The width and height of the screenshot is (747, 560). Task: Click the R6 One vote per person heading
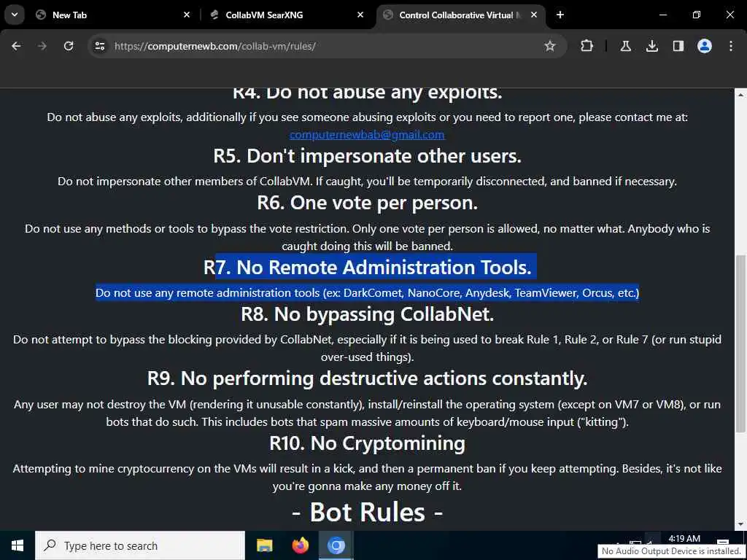coord(368,203)
